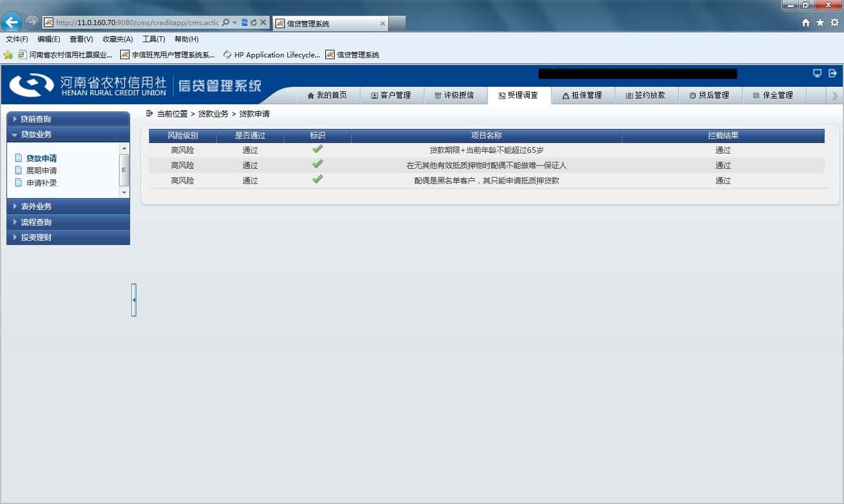This screenshot has width=844, height=504.
Task: Open the 宇信班克用户管理系统 bookmark
Action: click(168, 55)
